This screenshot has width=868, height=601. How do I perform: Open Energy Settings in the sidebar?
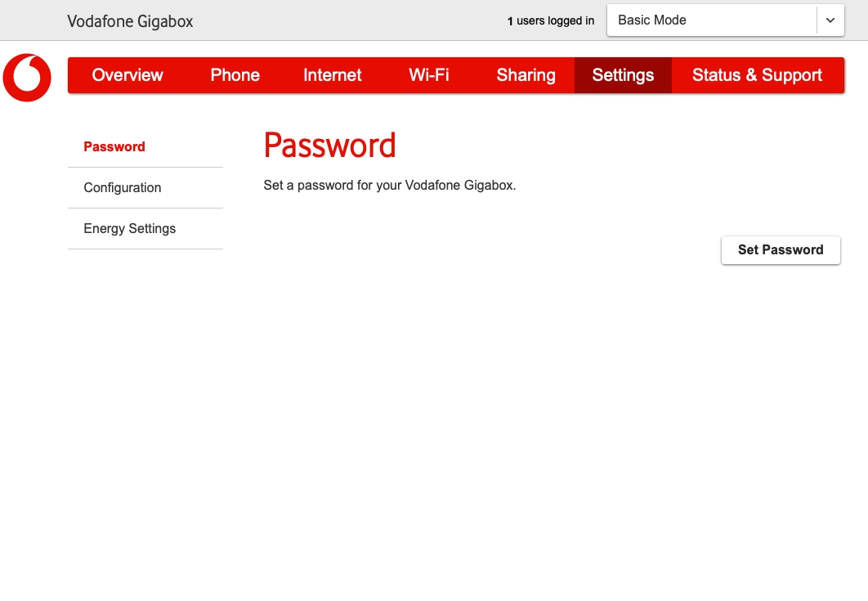pos(130,229)
